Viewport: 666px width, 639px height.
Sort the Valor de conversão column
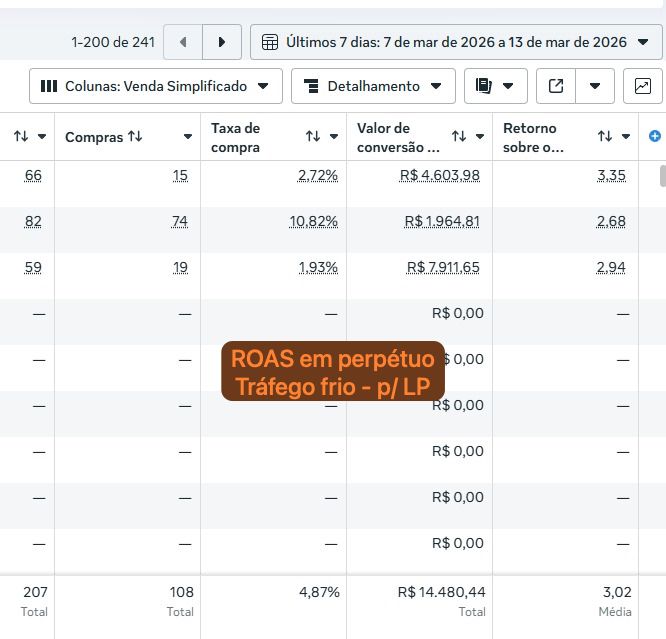tap(459, 137)
